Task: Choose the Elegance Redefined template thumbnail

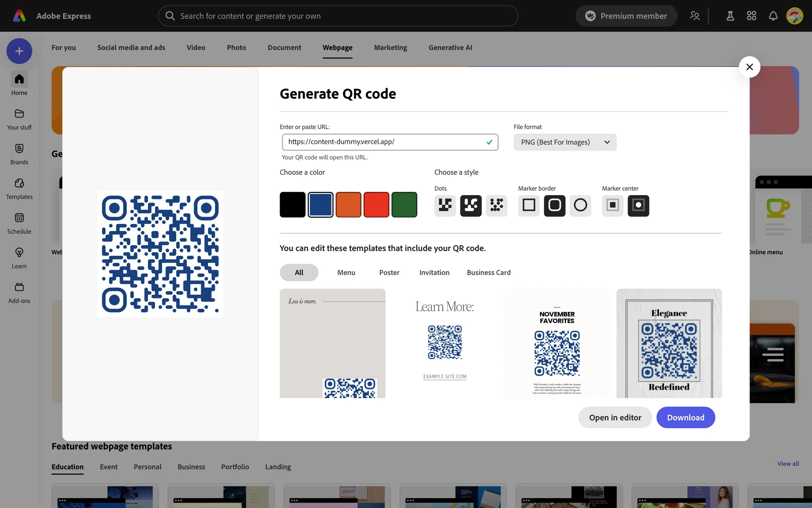Action: (669, 343)
